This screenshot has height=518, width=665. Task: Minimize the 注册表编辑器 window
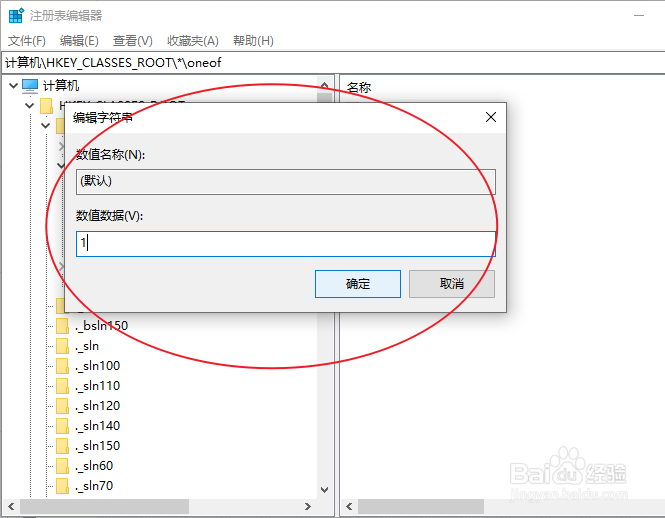639,16
